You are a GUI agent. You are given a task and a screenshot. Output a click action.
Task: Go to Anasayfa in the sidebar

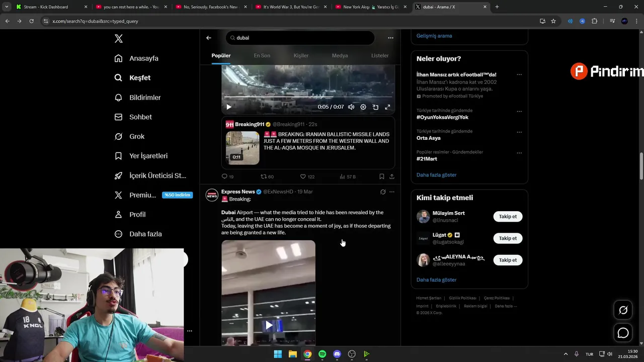click(x=136, y=58)
